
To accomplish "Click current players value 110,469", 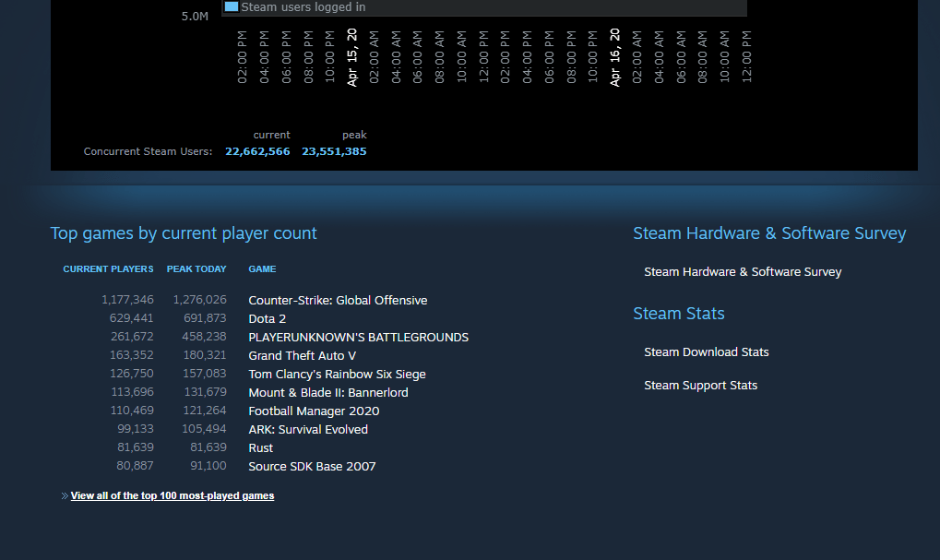I will (x=132, y=411).
